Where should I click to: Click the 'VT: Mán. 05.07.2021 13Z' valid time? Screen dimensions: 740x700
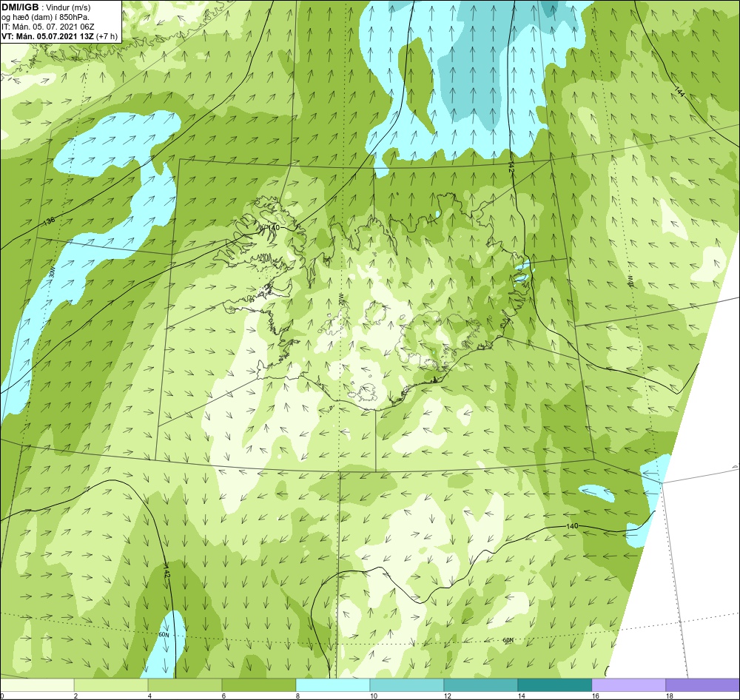coord(47,36)
